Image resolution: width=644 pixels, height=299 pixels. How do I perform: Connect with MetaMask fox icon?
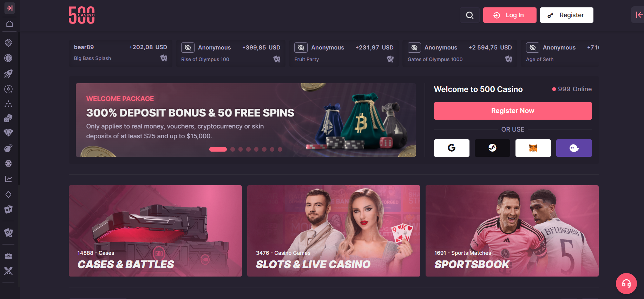tap(533, 148)
